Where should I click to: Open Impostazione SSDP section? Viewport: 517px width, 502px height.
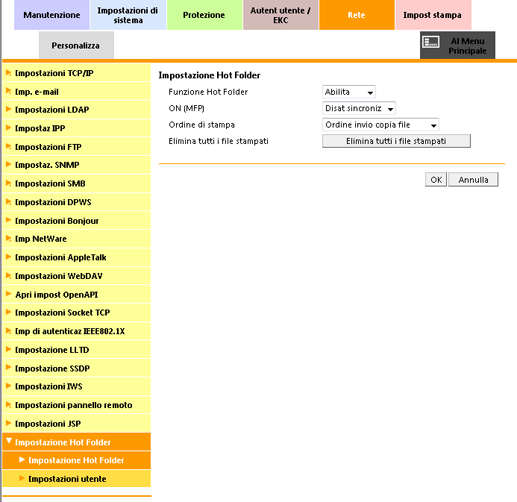pos(77,369)
